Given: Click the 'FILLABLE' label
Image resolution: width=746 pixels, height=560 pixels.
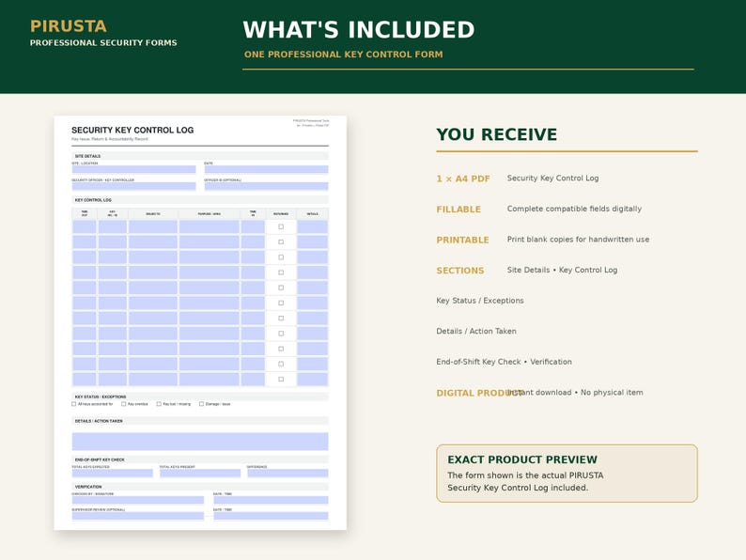Looking at the screenshot, I should click(458, 210).
